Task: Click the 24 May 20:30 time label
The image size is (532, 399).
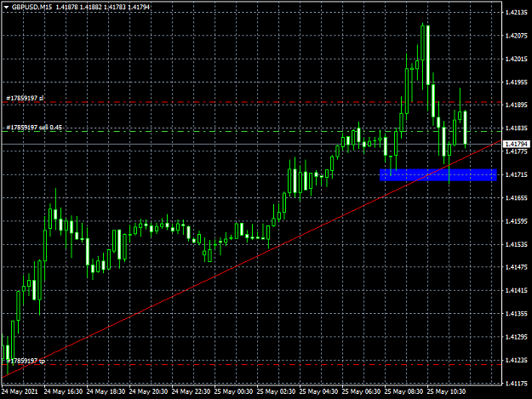Action: click(148, 391)
